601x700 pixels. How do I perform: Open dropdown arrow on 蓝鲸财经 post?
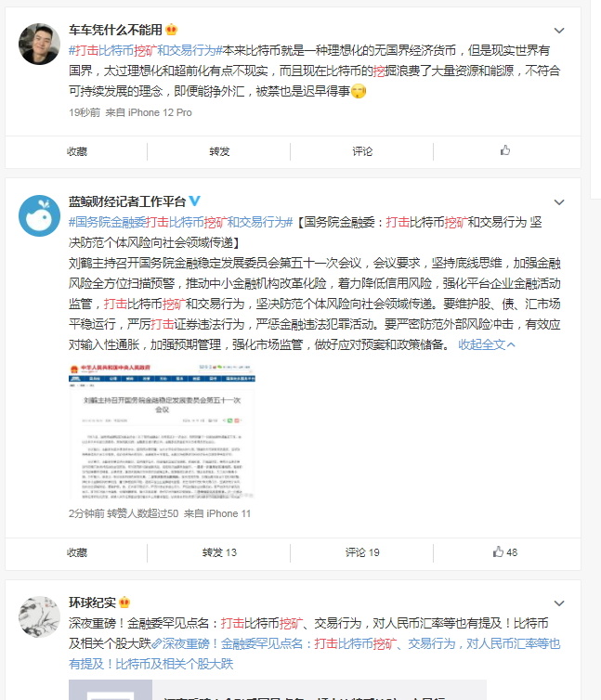pyautogui.click(x=559, y=202)
